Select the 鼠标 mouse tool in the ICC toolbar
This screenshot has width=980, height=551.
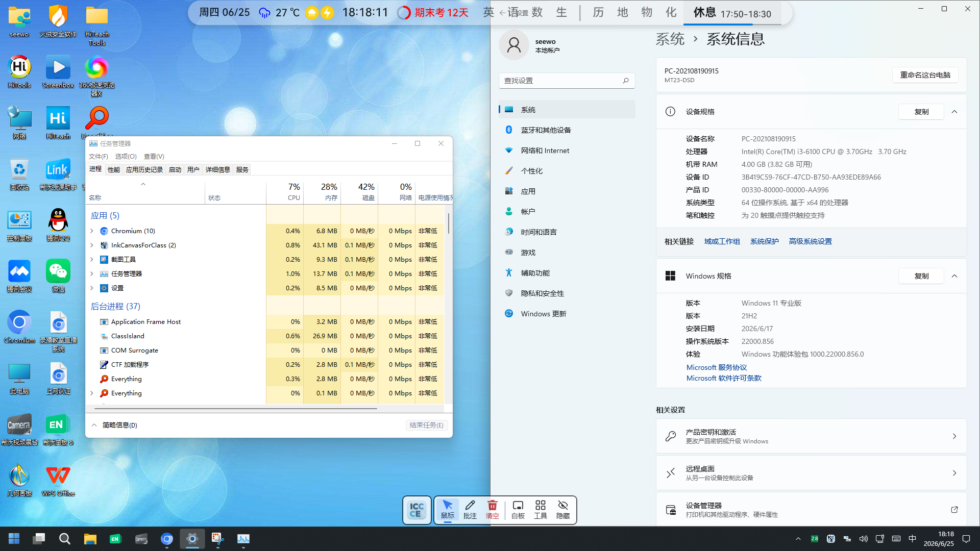point(448,510)
